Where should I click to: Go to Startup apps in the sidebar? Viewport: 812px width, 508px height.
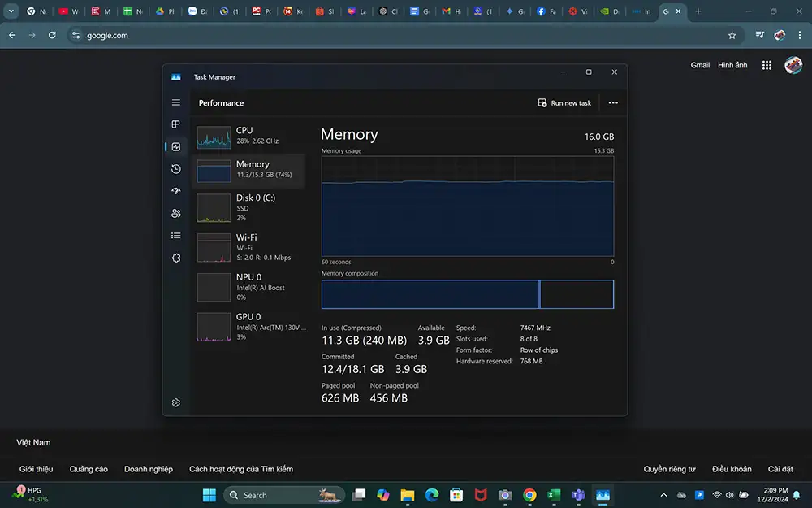pyautogui.click(x=175, y=191)
